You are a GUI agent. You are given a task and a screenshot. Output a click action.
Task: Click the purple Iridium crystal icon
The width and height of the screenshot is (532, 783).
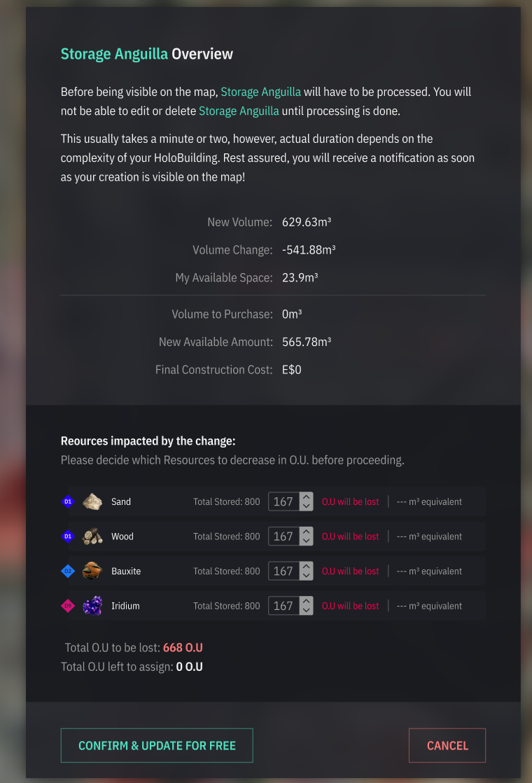pyautogui.click(x=92, y=606)
